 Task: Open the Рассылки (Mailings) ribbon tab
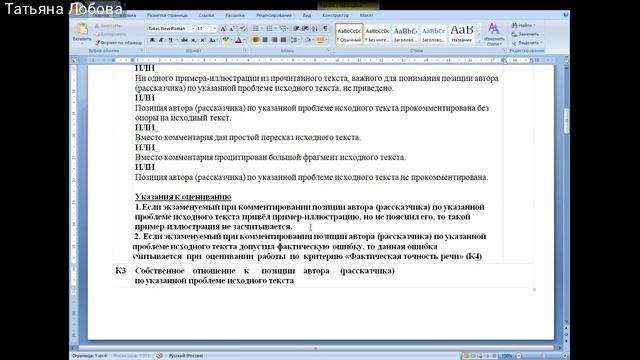235,16
